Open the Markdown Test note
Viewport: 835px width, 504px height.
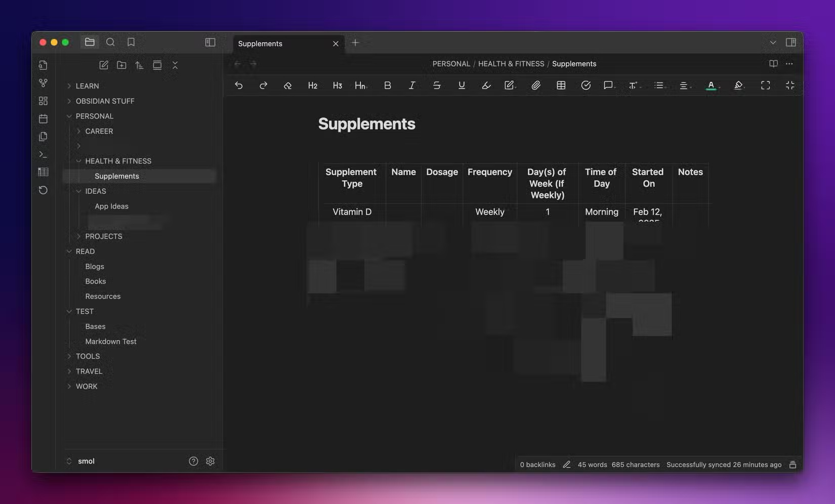tap(111, 341)
